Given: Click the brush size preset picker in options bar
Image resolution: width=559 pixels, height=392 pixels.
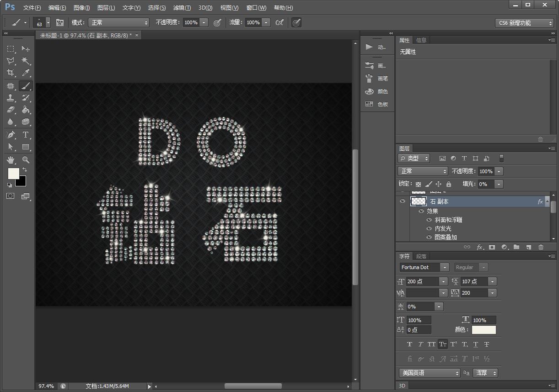Looking at the screenshot, I should click(41, 22).
